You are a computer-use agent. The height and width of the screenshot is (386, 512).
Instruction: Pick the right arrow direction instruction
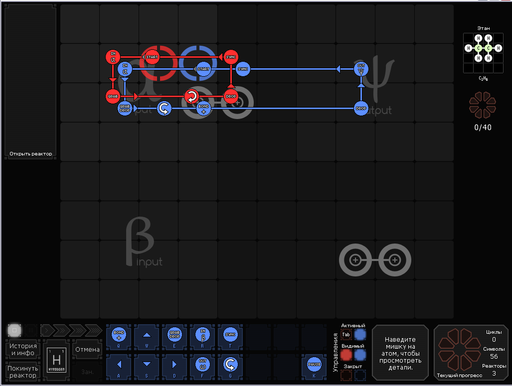174,366
